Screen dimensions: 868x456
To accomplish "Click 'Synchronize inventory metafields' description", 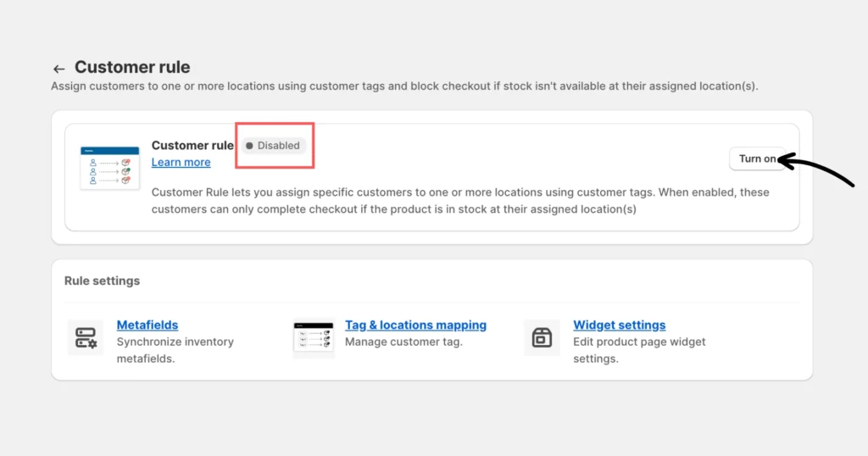I will coord(175,350).
